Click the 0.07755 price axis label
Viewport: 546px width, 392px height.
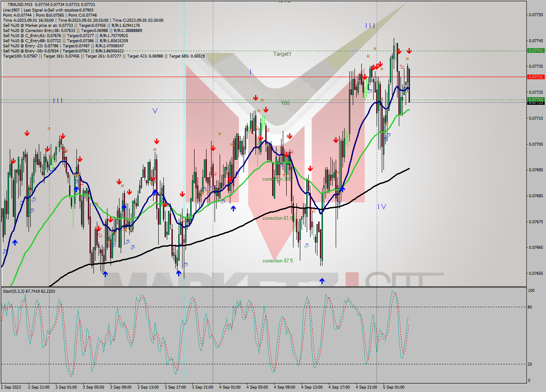click(x=535, y=14)
